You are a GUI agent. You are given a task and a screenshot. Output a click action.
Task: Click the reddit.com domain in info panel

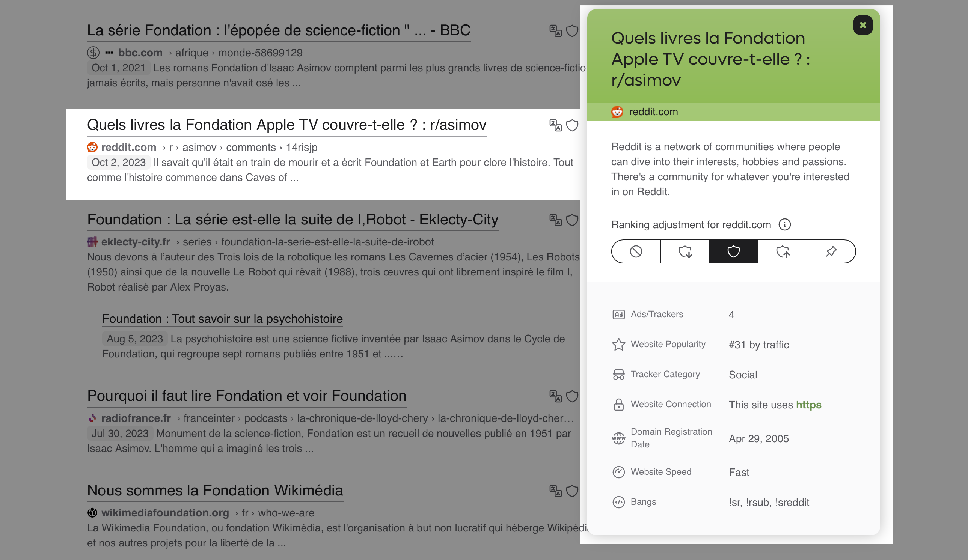click(653, 112)
